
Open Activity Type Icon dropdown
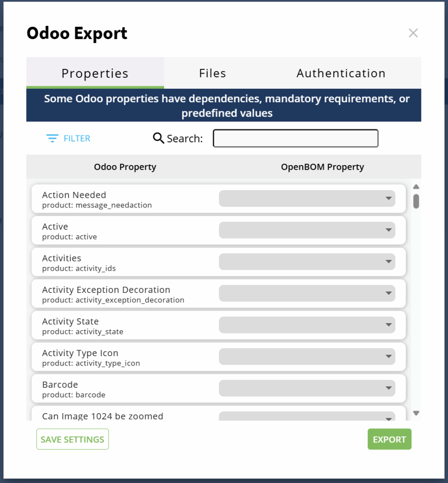click(307, 357)
